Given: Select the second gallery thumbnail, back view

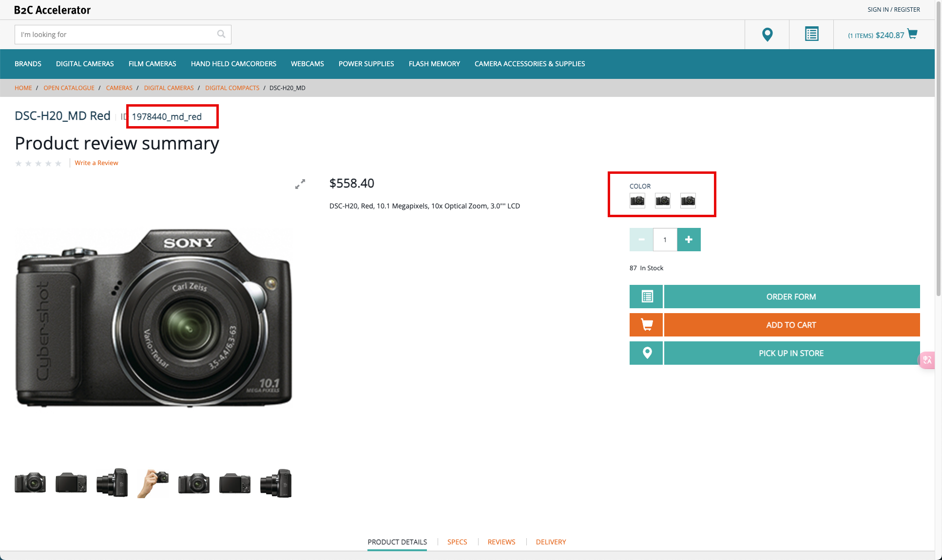Looking at the screenshot, I should (x=71, y=483).
